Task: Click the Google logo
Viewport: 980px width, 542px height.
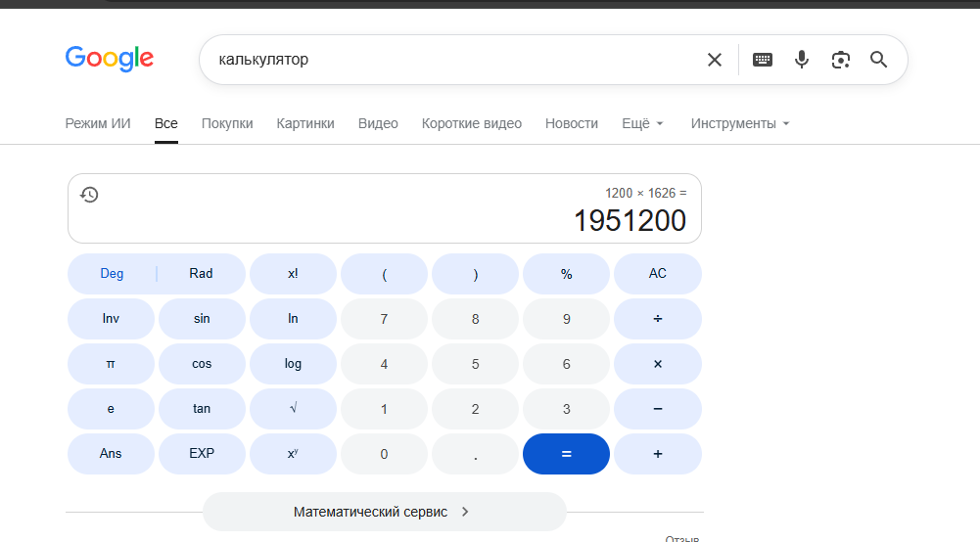Action: (x=110, y=59)
